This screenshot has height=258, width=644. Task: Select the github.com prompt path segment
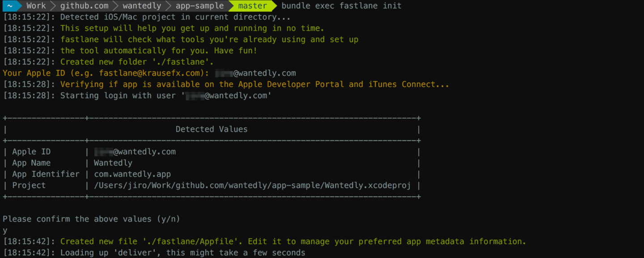(x=84, y=6)
